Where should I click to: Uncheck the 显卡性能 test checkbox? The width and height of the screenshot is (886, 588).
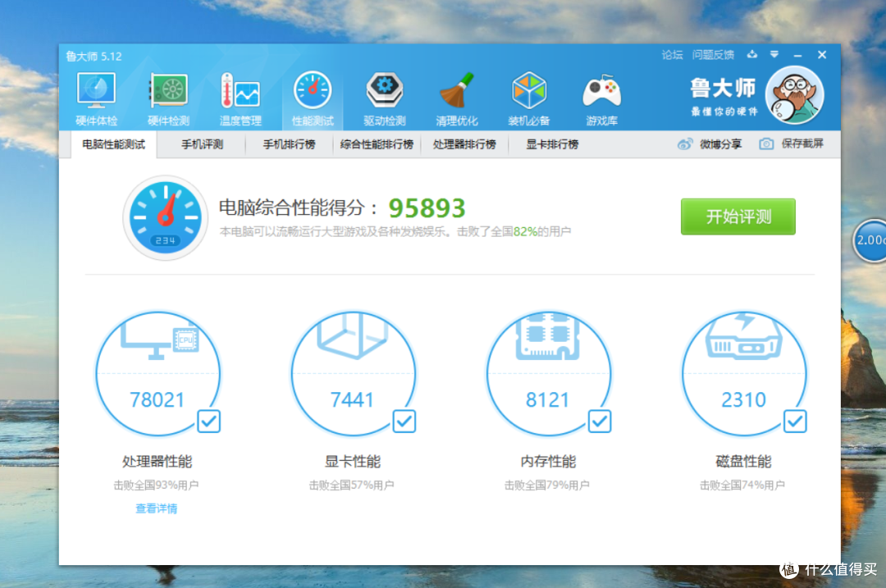pos(404,422)
